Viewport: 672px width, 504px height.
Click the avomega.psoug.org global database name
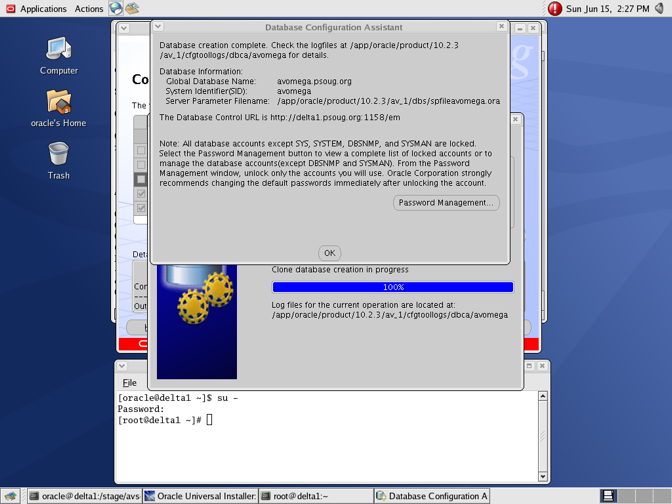pos(314,81)
